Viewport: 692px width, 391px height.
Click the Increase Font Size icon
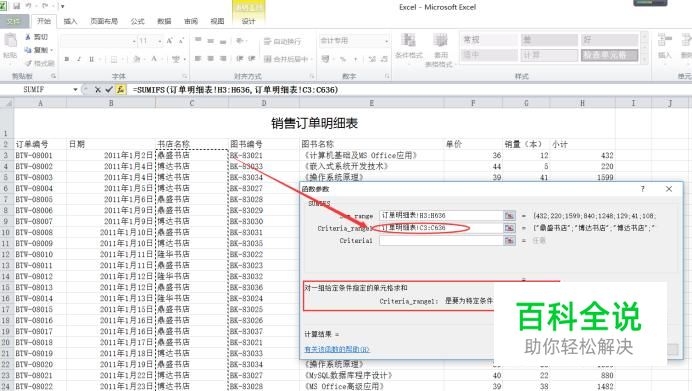pyautogui.click(x=169, y=41)
